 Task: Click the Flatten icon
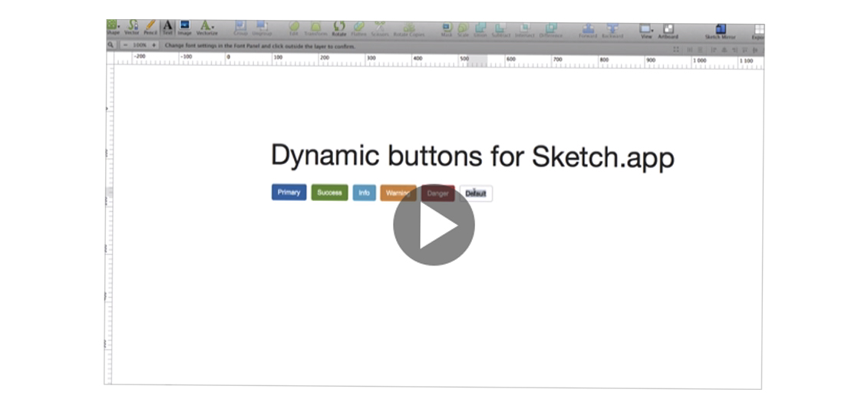358,28
